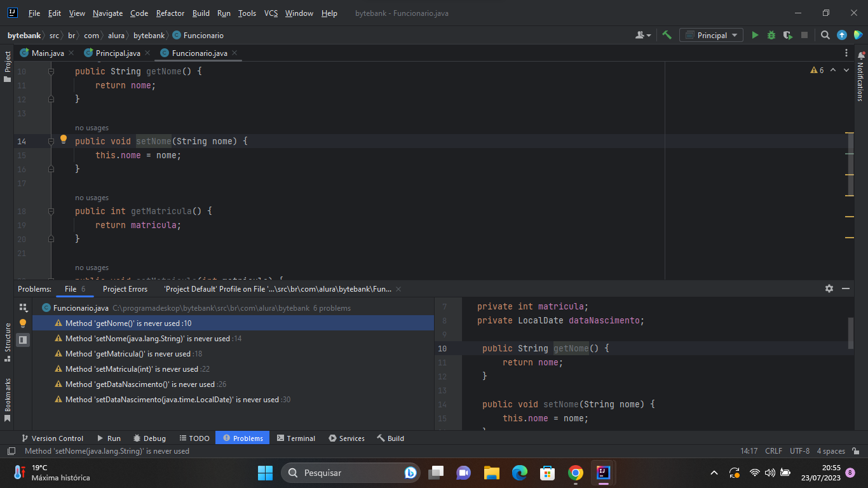
Task: Hide the Problems panel with minimize icon
Action: click(846, 288)
